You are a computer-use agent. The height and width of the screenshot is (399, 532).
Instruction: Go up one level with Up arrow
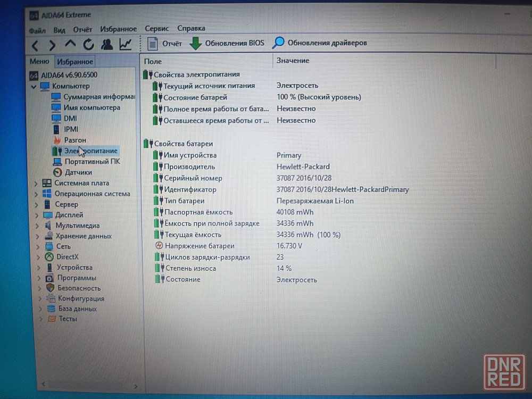(70, 44)
